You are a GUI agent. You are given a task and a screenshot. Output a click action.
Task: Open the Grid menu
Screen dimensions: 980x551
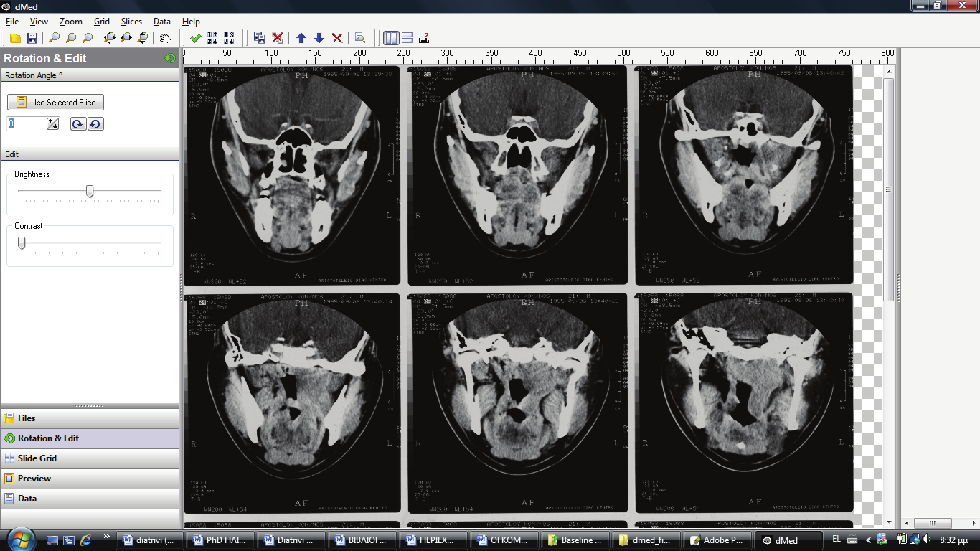coord(101,22)
